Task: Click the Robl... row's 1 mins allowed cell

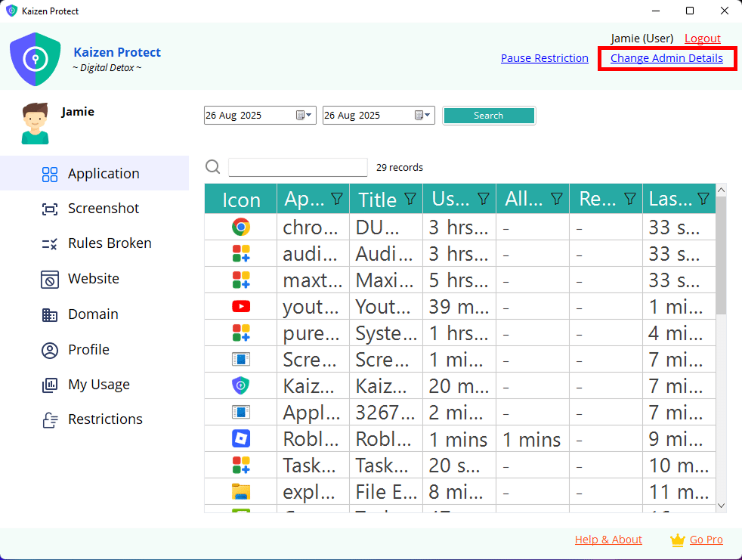Action: point(533,439)
